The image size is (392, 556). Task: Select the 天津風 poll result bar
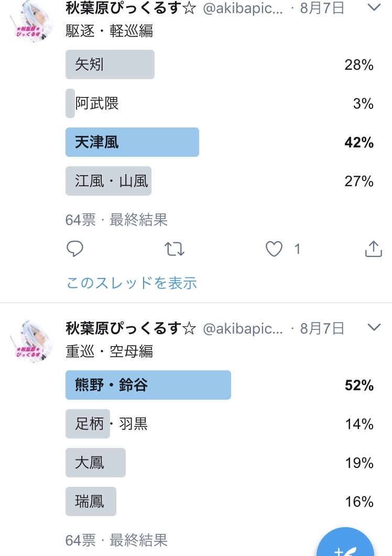(x=132, y=142)
